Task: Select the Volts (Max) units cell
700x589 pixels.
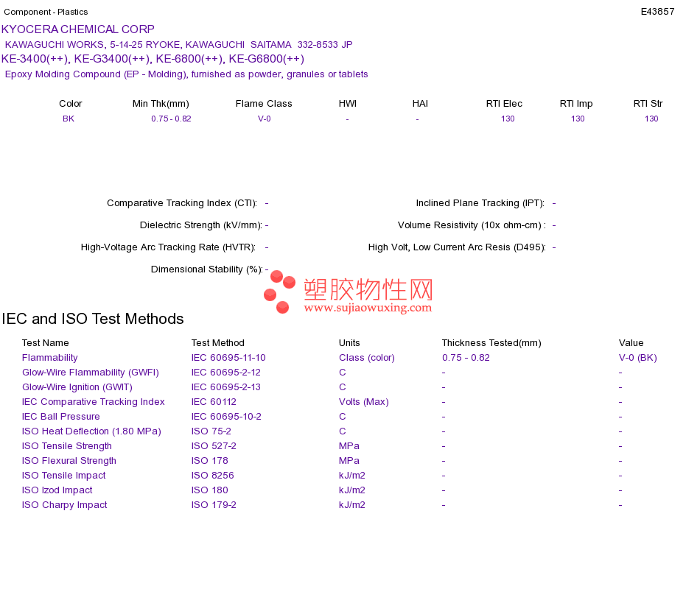Action: (364, 402)
